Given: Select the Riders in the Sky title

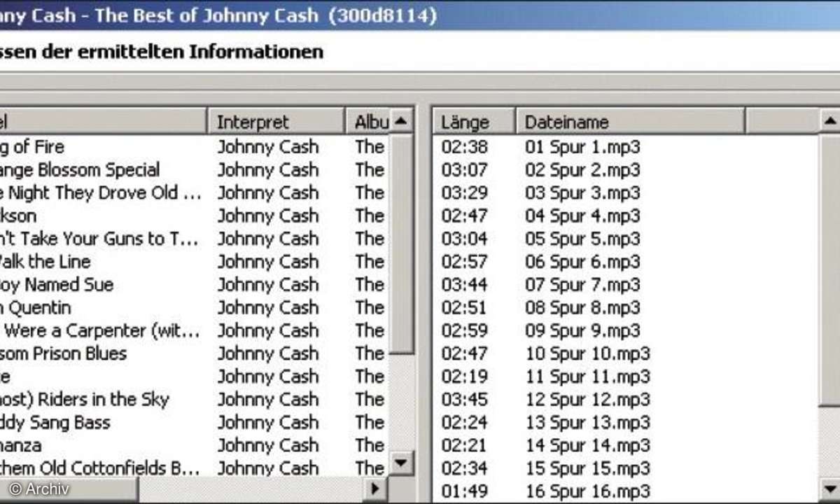Looking at the screenshot, I should (85, 400).
